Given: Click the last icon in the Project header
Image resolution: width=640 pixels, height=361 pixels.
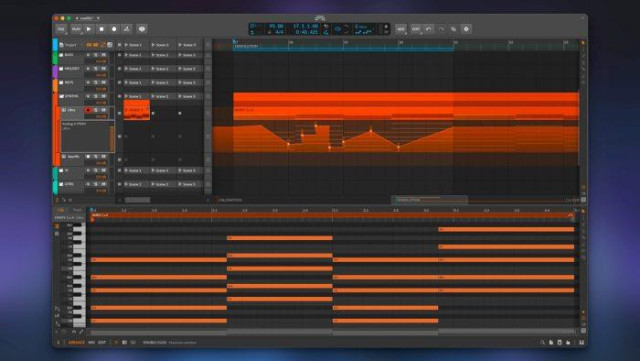Looking at the screenshot, I should click(x=110, y=45).
